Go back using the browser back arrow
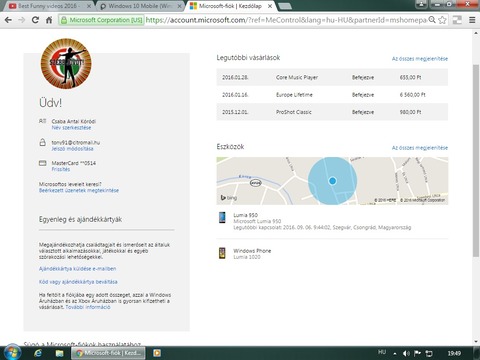 (x=8, y=20)
